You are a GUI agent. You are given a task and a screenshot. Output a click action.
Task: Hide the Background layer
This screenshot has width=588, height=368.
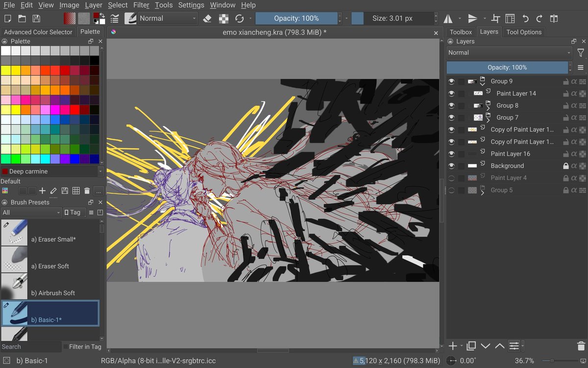(451, 166)
